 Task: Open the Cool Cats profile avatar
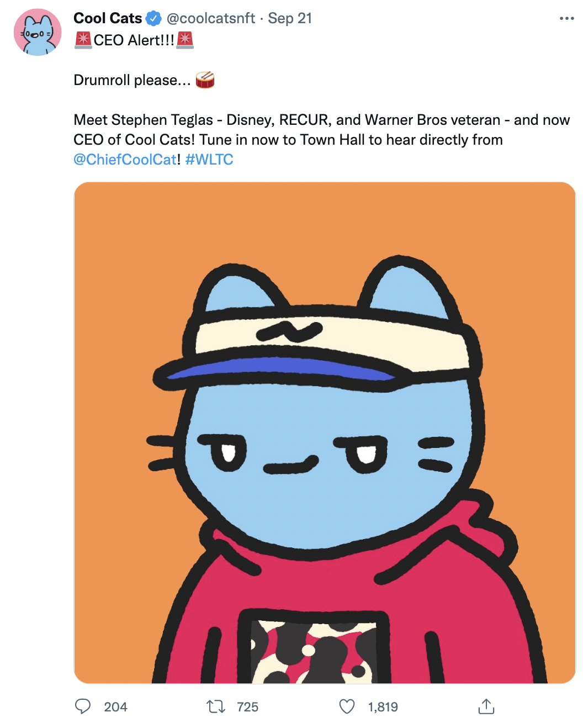(x=38, y=32)
